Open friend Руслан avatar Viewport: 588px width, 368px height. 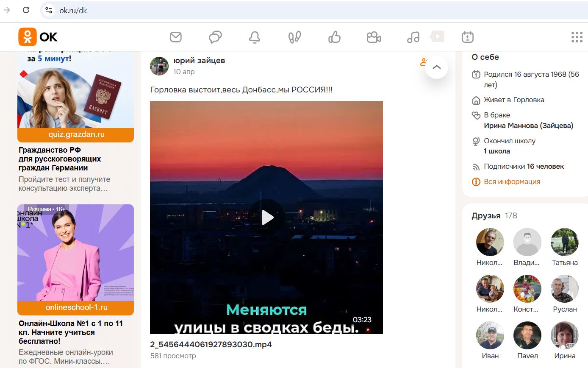(565, 289)
